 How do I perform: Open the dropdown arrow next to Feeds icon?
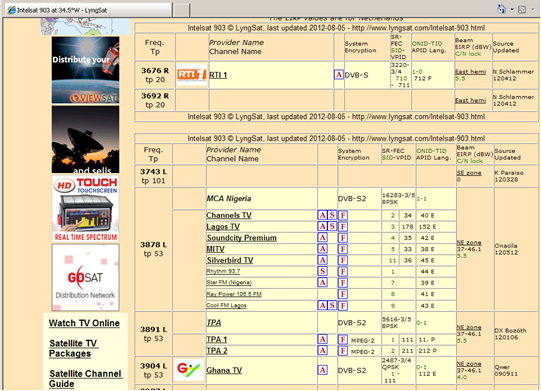[x=533, y=9]
